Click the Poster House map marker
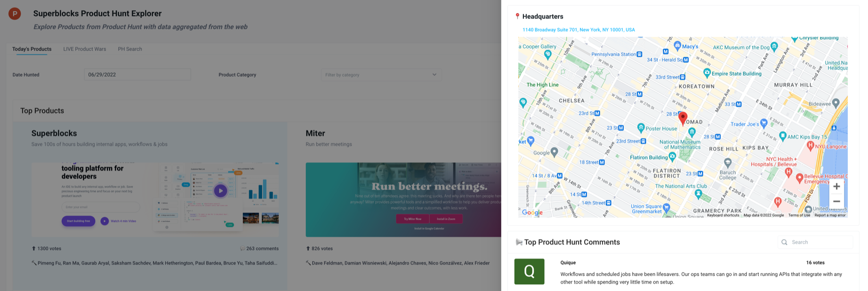Screen dimensions: 868x291 [x=641, y=128]
